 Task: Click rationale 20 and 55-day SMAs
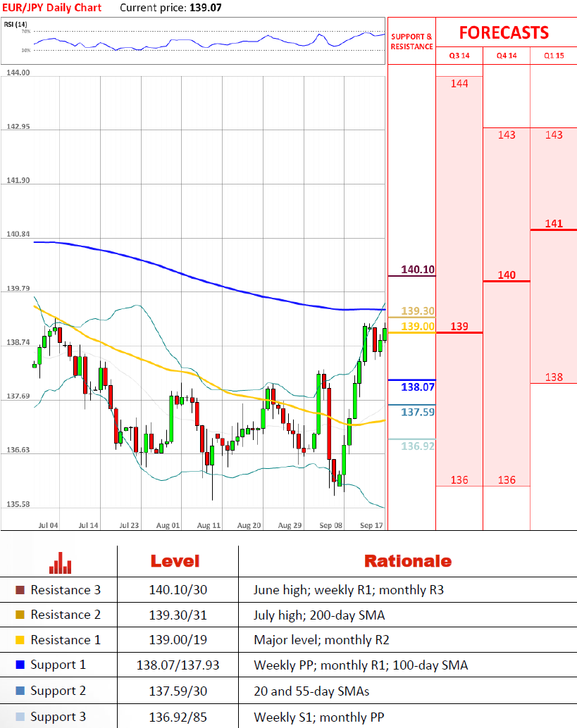click(x=311, y=691)
